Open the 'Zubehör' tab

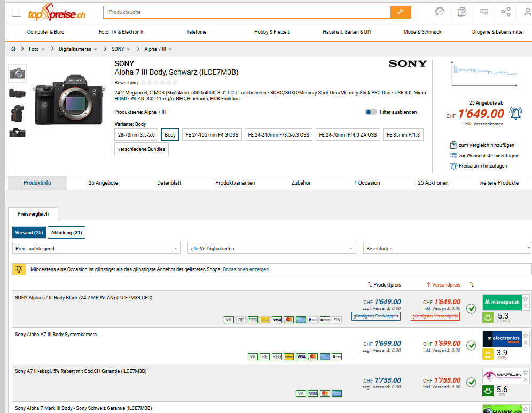[301, 183]
